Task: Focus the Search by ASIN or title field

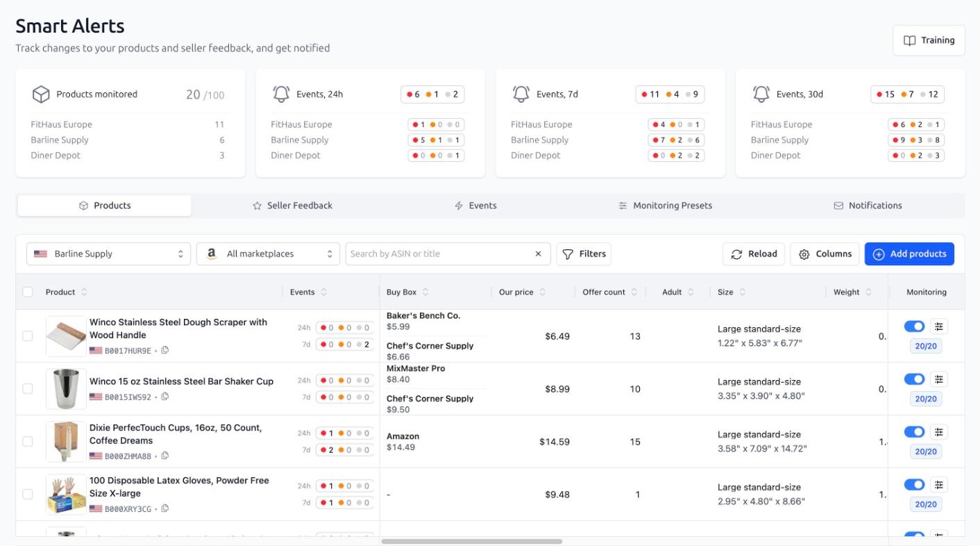Action: (439, 254)
